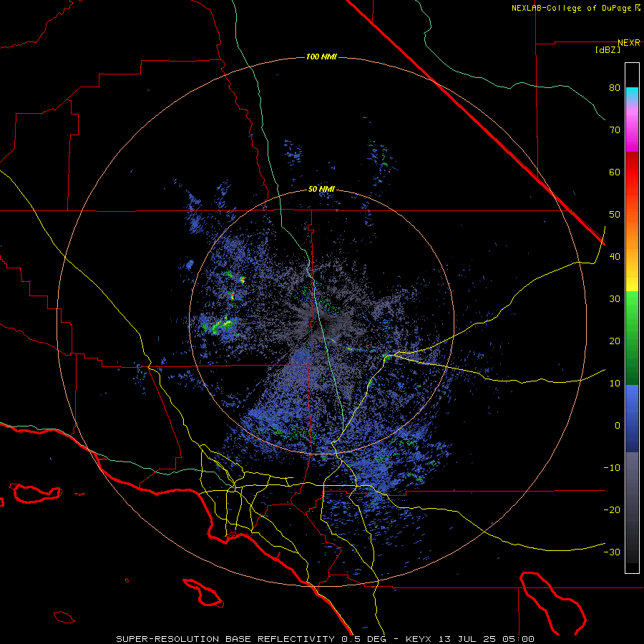Click the 100 NMI range ring label
The height and width of the screenshot is (644, 644).
point(321,57)
